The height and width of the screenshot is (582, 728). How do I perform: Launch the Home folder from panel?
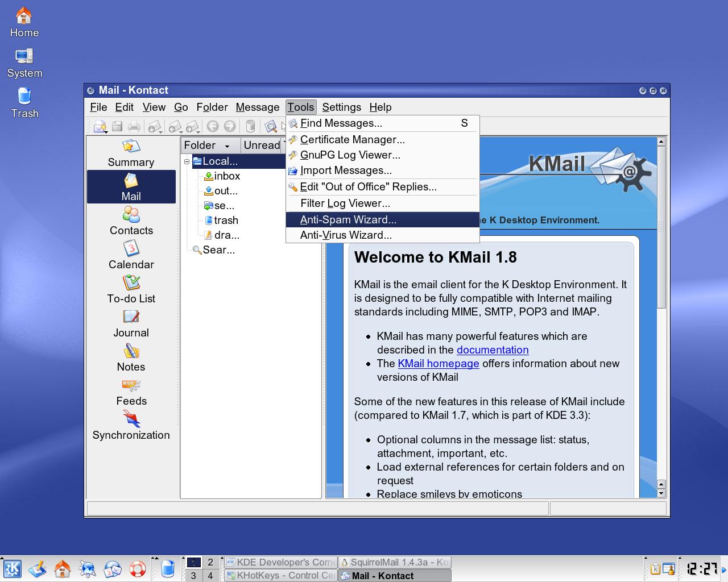[63, 568]
